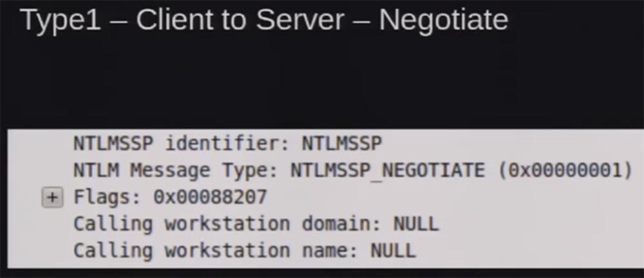Screen dimensions: 644x278
Task: Click the NTLMSSP_NEGOTIATE value text
Action: click(x=388, y=171)
